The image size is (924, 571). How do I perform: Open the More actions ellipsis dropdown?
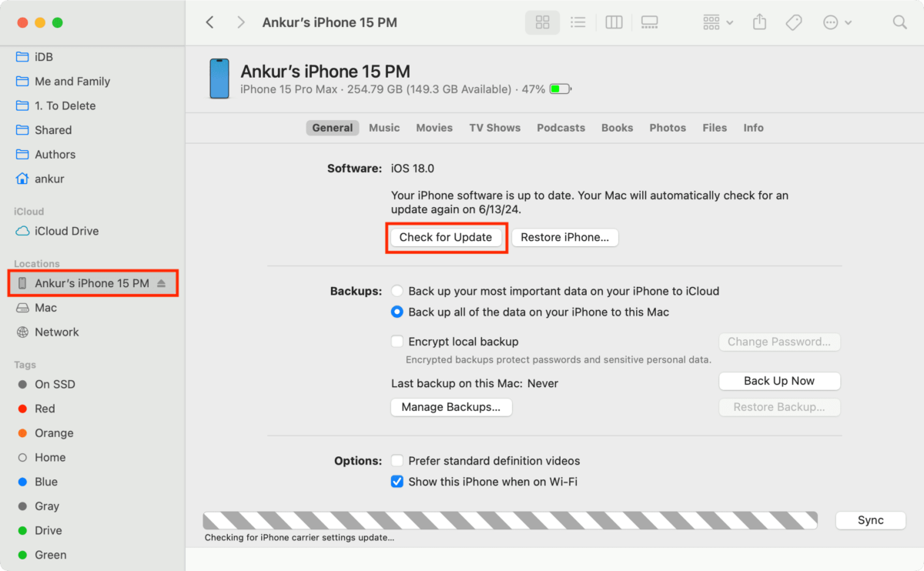point(838,22)
